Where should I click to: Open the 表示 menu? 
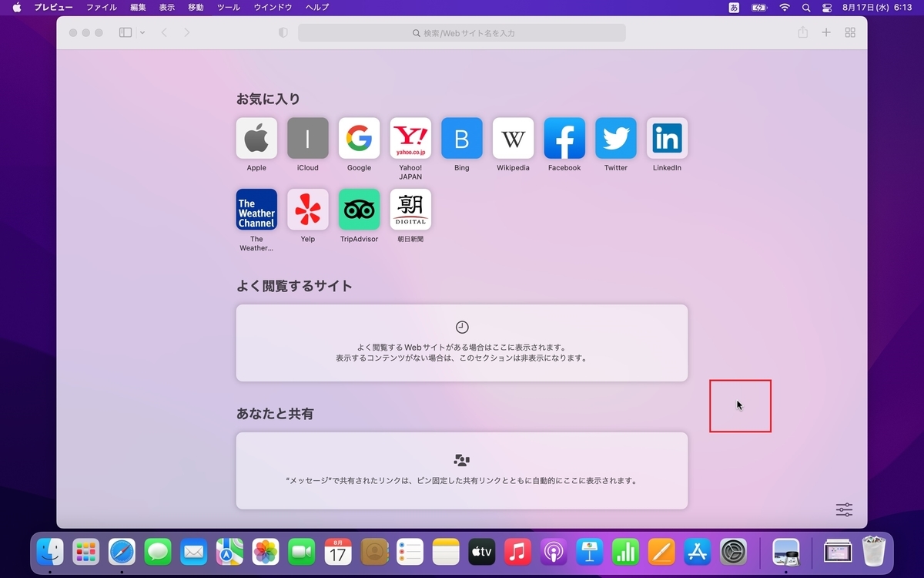167,7
